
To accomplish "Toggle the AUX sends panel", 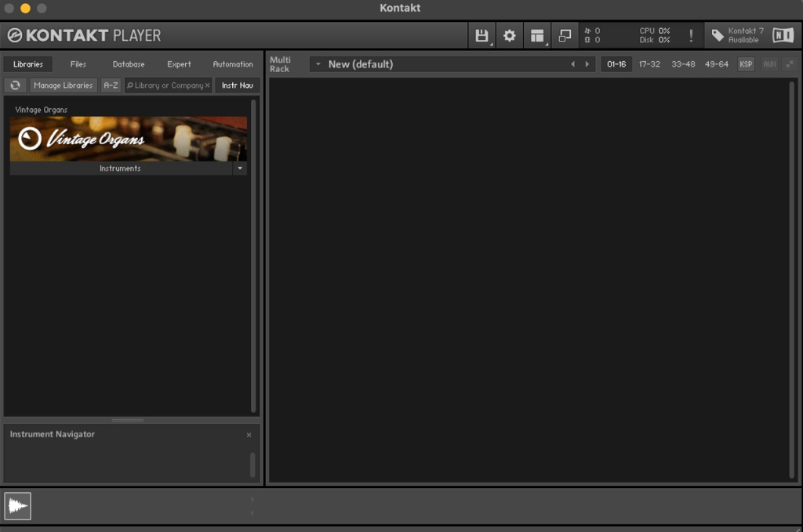I will 769,64.
